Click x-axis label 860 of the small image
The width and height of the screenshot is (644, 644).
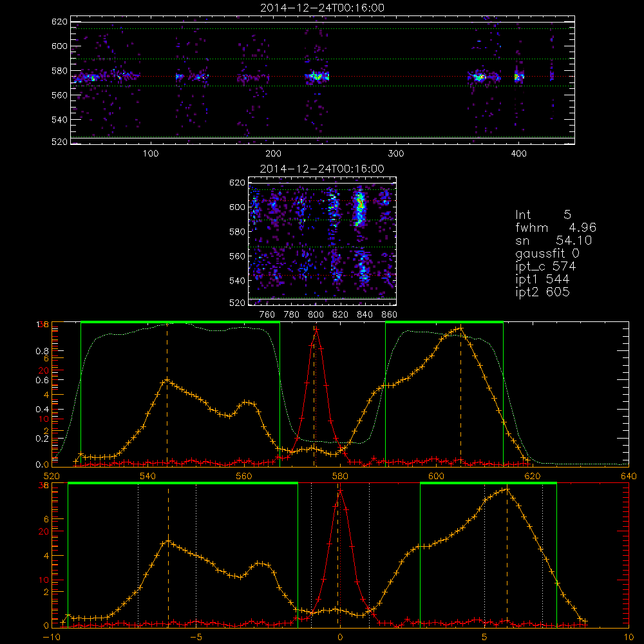point(389,315)
